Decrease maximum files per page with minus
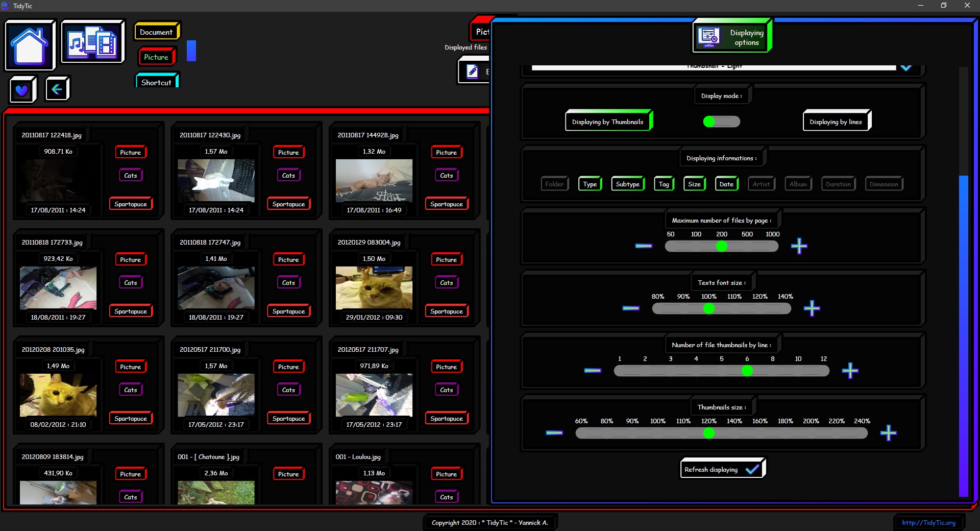The height and width of the screenshot is (531, 980). [x=644, y=246]
